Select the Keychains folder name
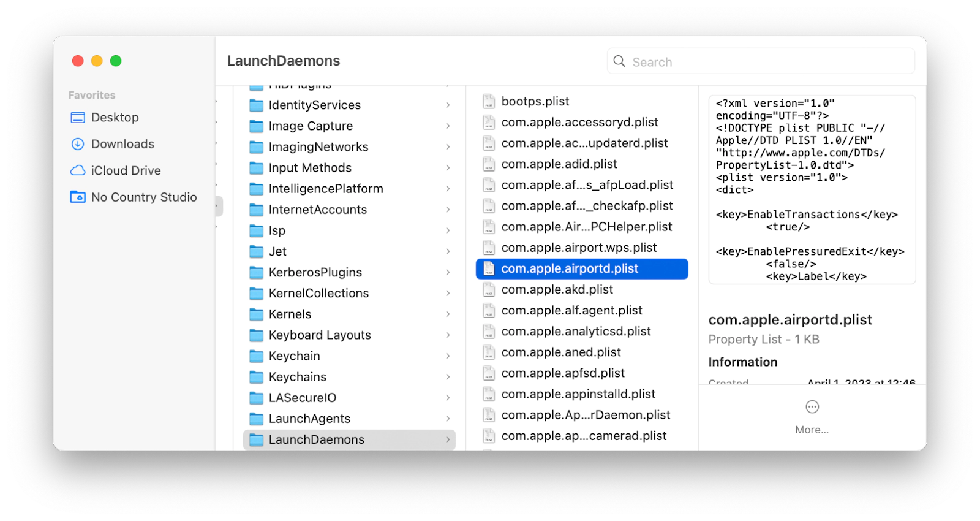Screen dimensions: 980x521 point(298,377)
